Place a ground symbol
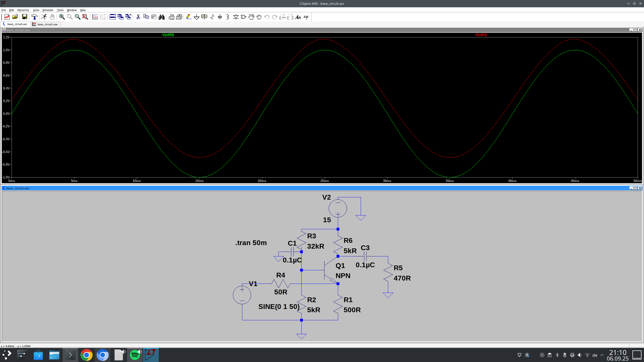 point(196,17)
